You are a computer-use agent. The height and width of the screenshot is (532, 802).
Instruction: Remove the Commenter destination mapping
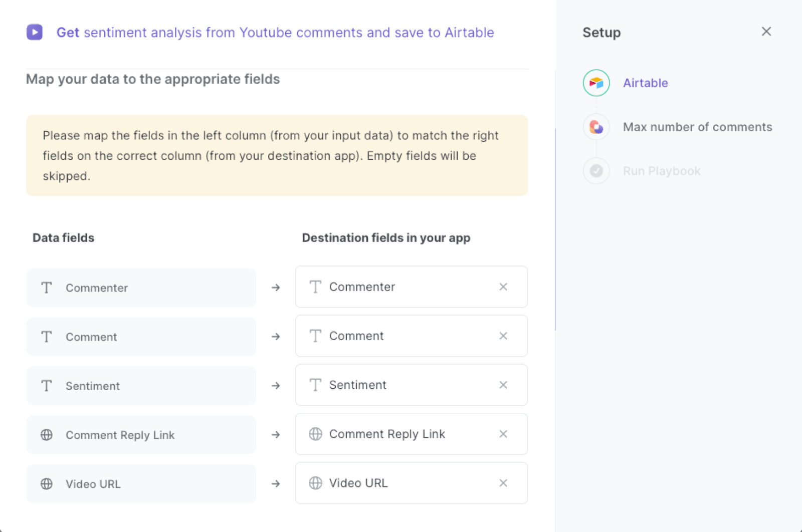coord(503,287)
